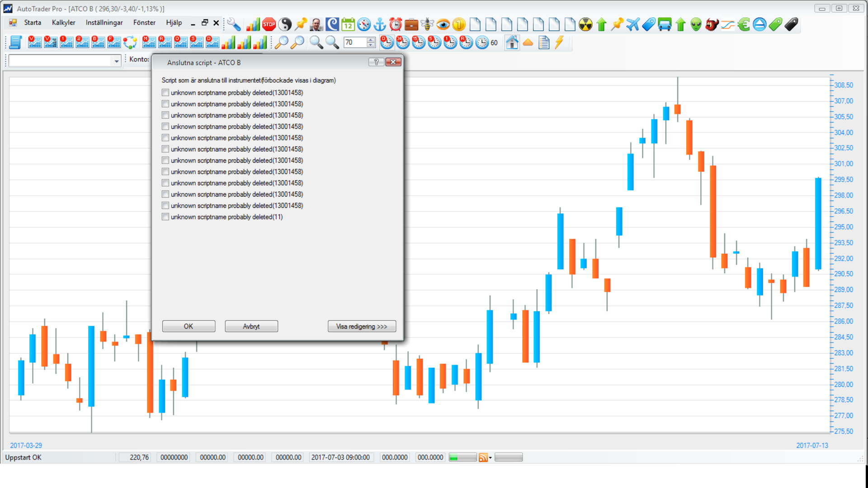Click the blue airplane icon

pyautogui.click(x=633, y=24)
